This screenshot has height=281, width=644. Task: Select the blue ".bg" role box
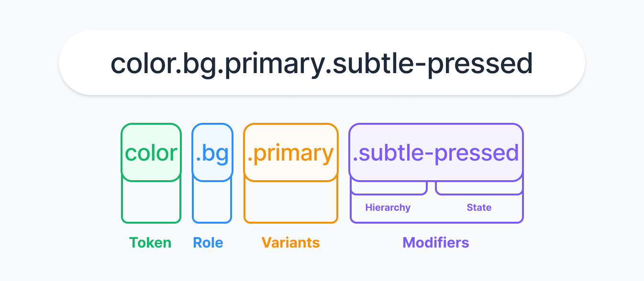pyautogui.click(x=212, y=153)
